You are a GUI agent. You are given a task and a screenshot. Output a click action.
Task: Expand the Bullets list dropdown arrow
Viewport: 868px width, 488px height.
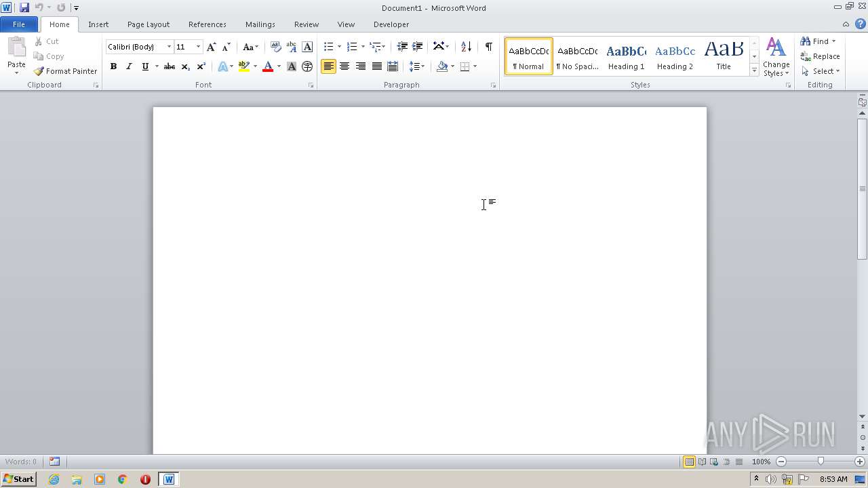click(x=339, y=47)
